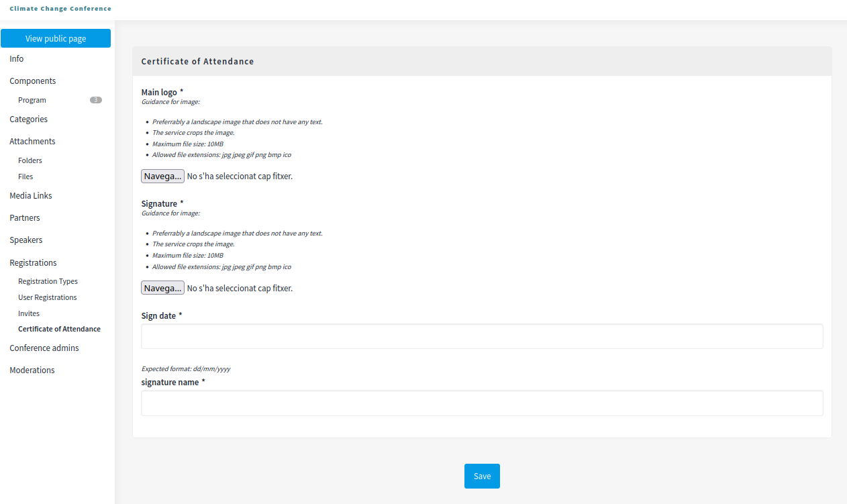The image size is (847, 504).
Task: Select Certificate of Attendance sub-item
Action: (59, 329)
